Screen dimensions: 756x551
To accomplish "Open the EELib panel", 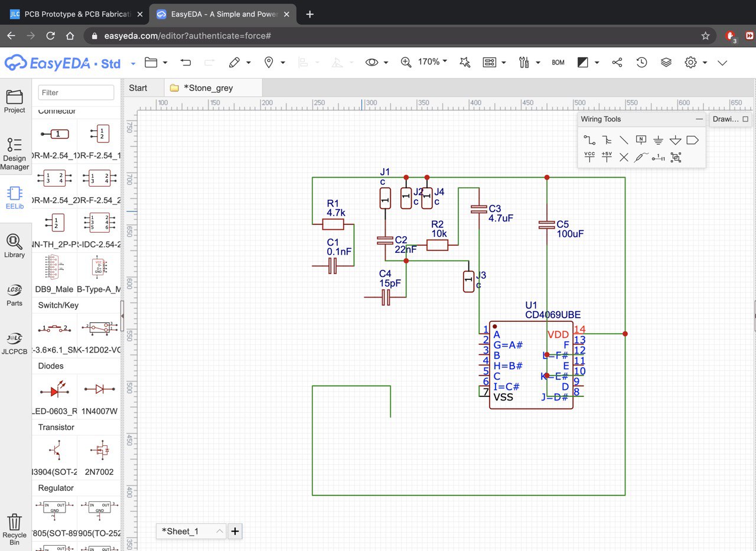I will [x=15, y=198].
